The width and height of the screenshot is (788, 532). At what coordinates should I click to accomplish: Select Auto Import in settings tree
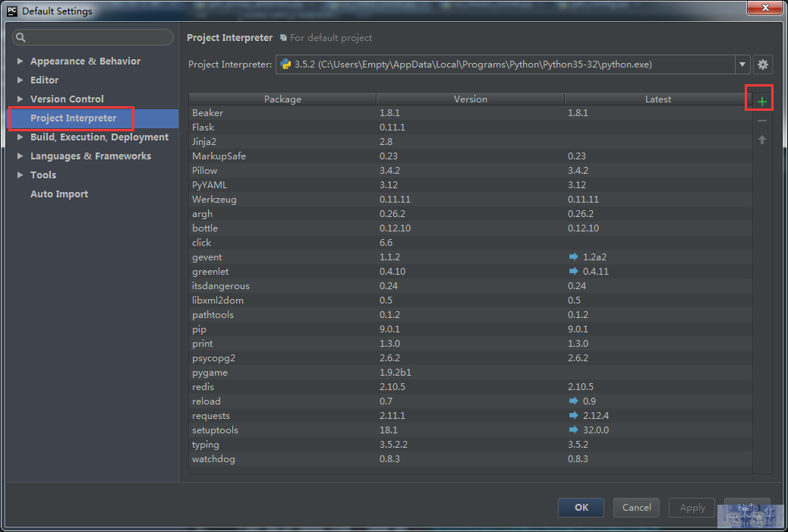[x=59, y=194]
